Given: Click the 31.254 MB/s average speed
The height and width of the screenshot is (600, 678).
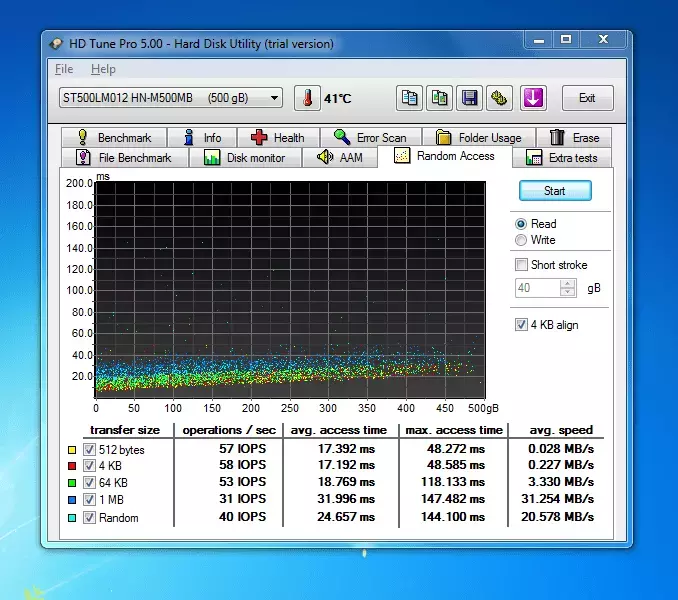Looking at the screenshot, I should 557,499.
